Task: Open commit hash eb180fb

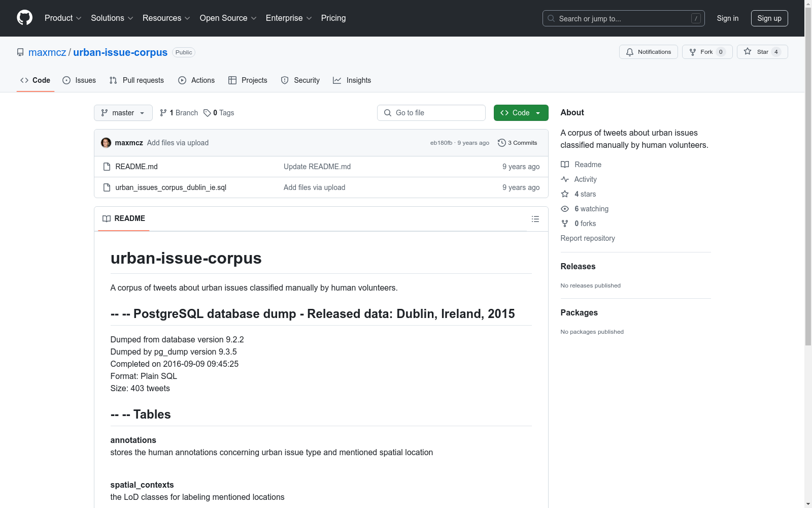Action: coord(441,143)
